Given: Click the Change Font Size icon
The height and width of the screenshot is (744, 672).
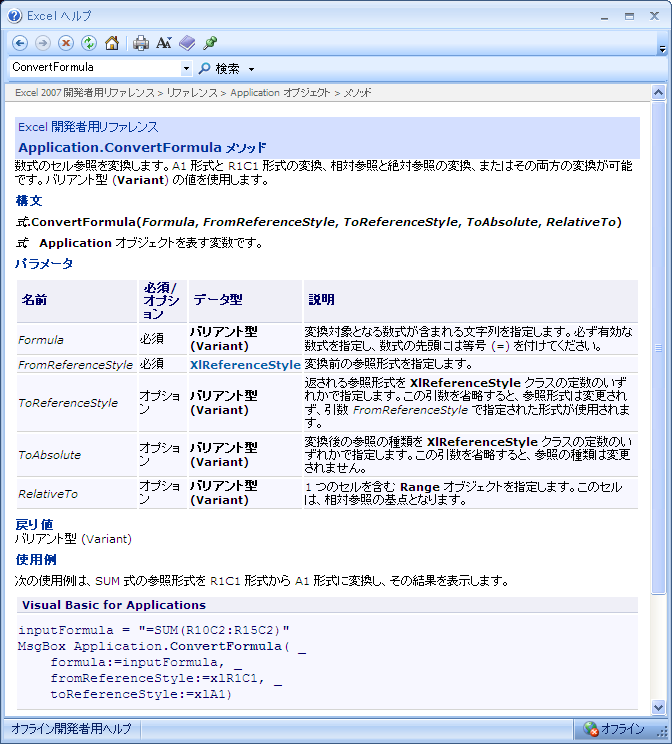Looking at the screenshot, I should [x=164, y=43].
